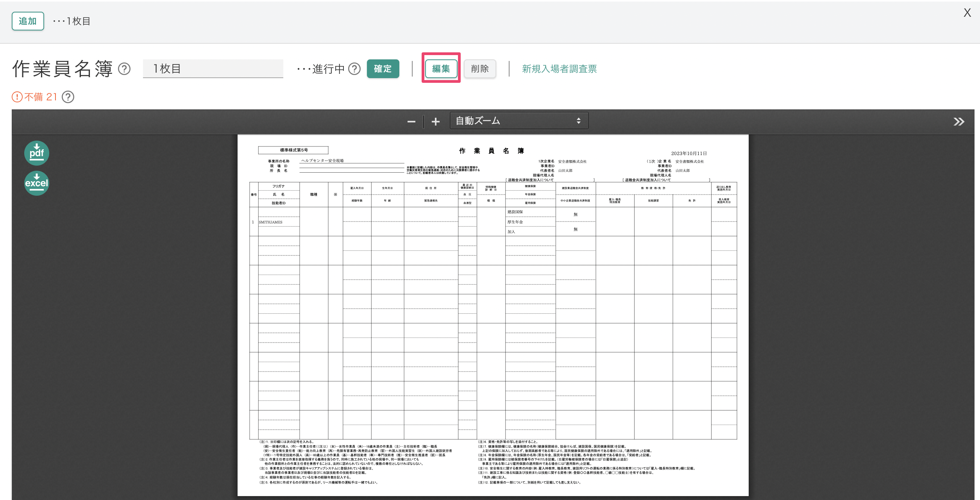Select the 新規入場者調査票 link
The image size is (980, 500).
tap(558, 68)
